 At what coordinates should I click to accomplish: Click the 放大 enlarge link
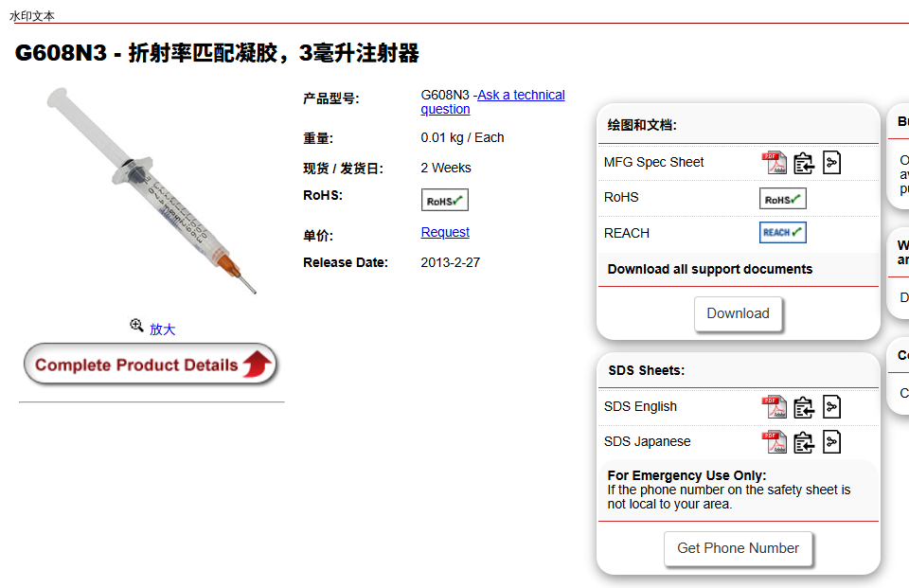162,330
